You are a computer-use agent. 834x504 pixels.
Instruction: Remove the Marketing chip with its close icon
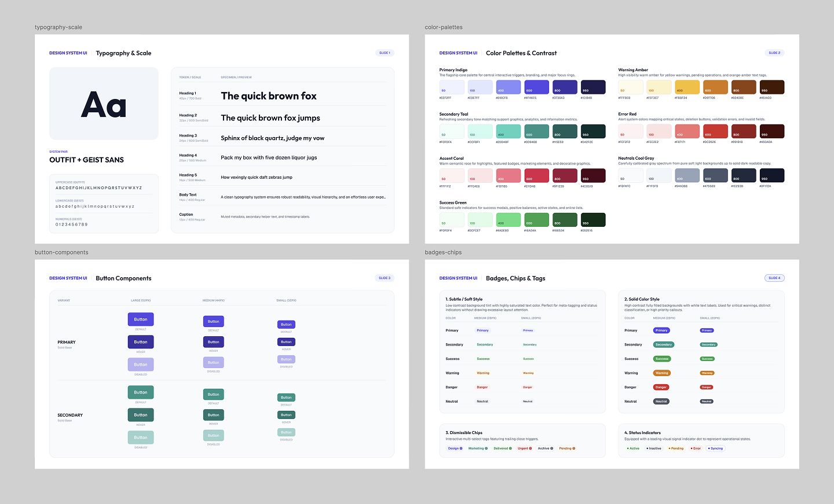[487, 448]
